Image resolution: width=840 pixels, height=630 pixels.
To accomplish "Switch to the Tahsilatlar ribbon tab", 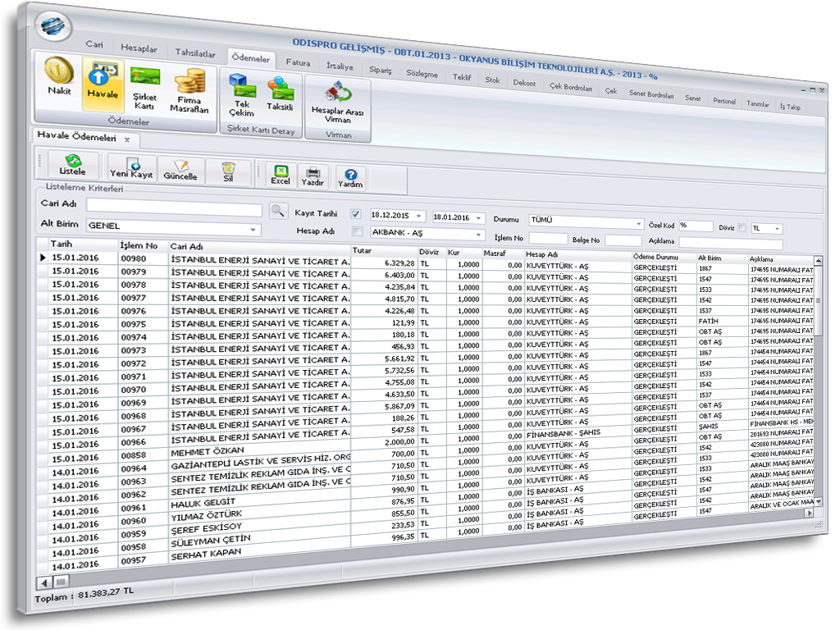I will point(195,53).
